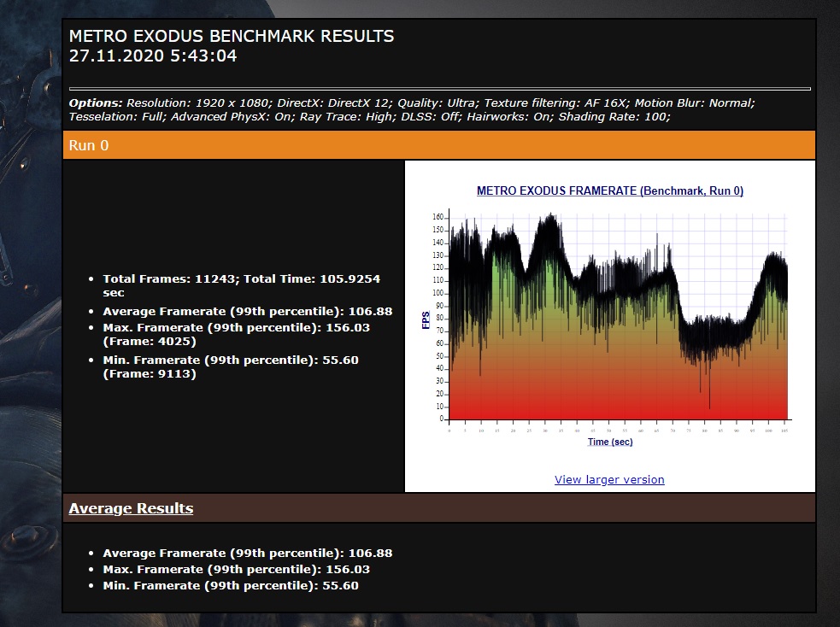
Task: Click the Tesselation: Full options line
Action: click(x=370, y=117)
